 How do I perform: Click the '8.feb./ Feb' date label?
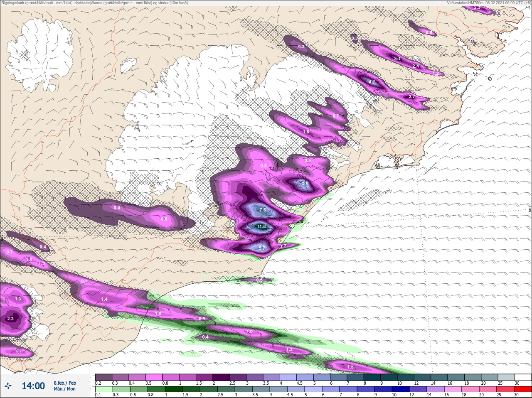[x=65, y=383]
